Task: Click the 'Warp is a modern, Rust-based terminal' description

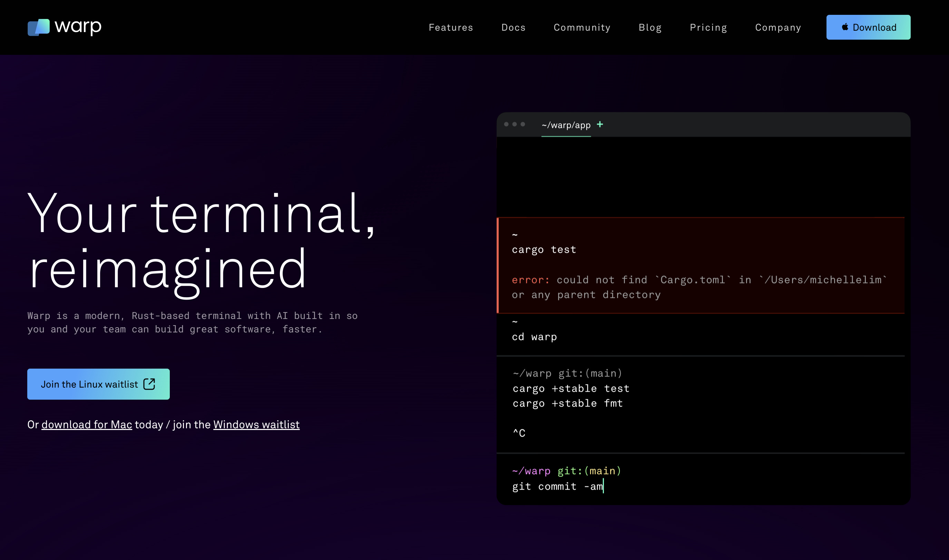Action: (x=192, y=323)
